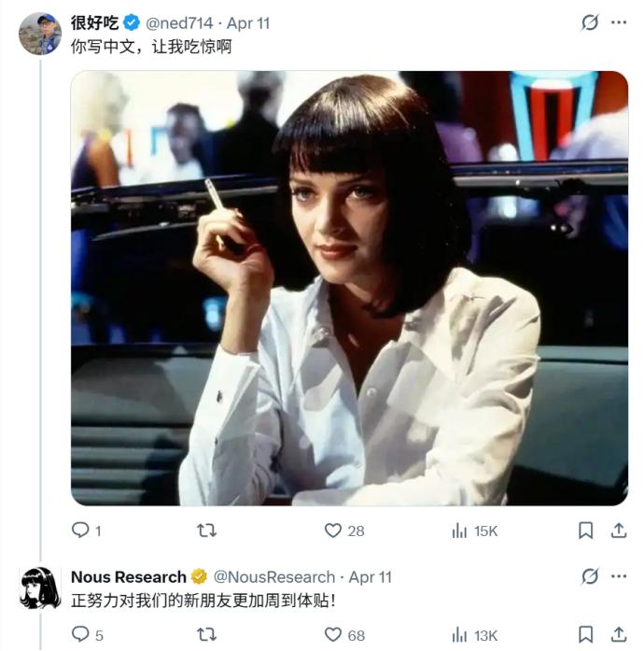644x651 pixels.
Task: Like the Nous Research tweet
Action: pyautogui.click(x=333, y=635)
